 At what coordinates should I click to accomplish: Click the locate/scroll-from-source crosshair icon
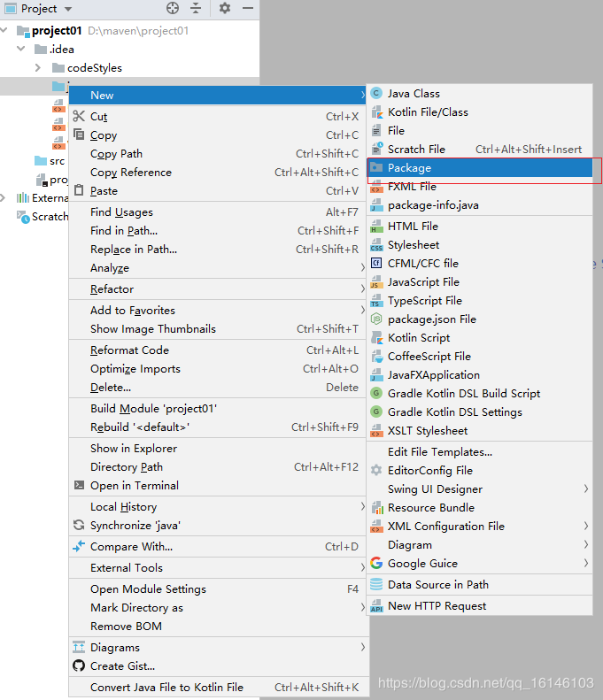click(x=173, y=8)
